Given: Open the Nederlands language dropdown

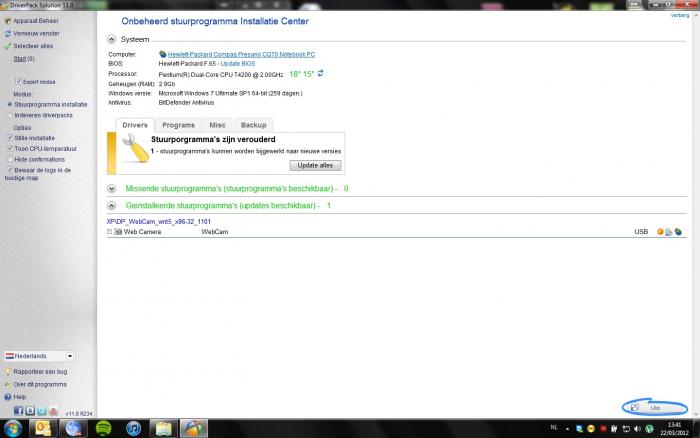Looking at the screenshot, I should point(39,356).
